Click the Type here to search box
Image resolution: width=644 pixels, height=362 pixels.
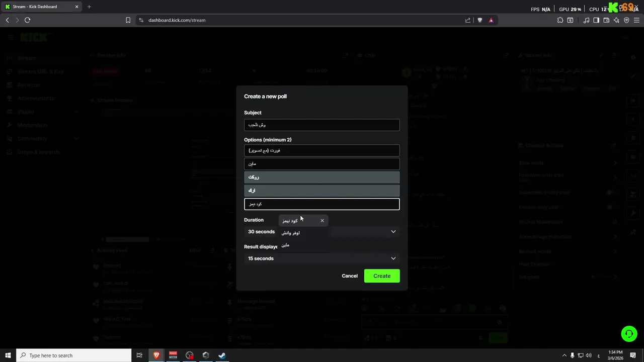(74, 355)
